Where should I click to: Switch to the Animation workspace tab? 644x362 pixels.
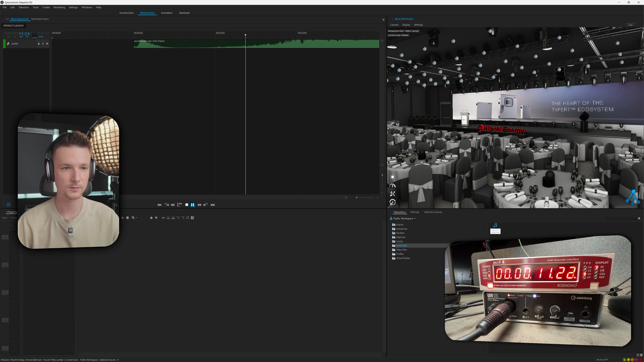coord(167,13)
